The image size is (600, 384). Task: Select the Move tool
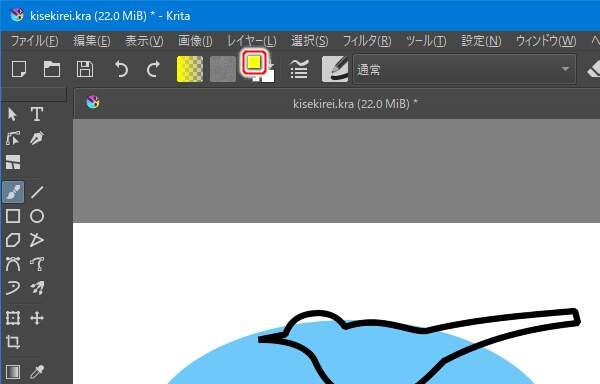(37, 318)
